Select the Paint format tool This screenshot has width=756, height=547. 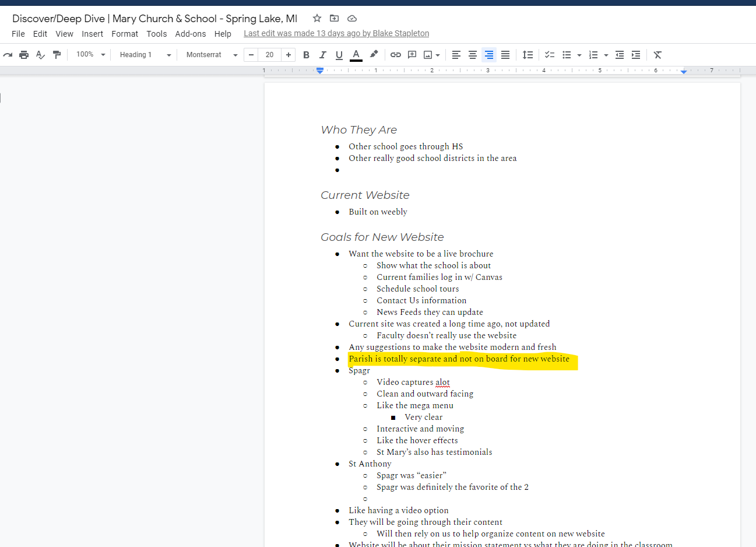[57, 55]
